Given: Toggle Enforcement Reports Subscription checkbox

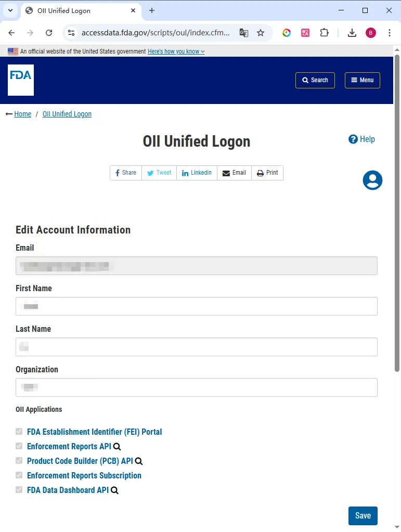Looking at the screenshot, I should point(19,475).
